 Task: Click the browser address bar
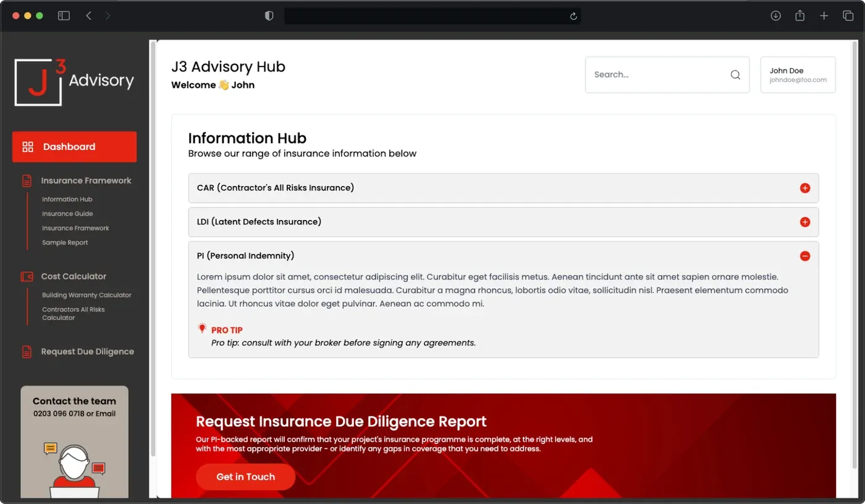pyautogui.click(x=432, y=16)
